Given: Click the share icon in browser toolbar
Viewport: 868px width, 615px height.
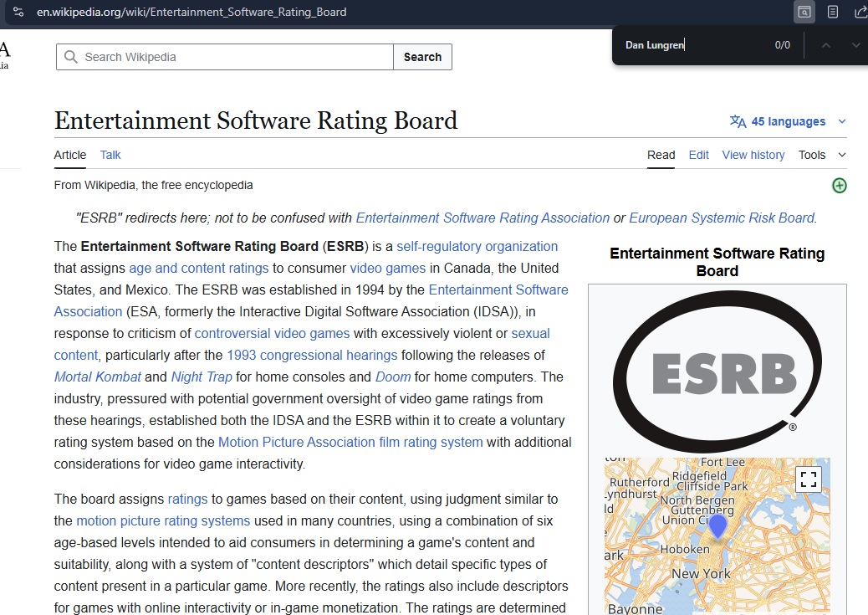Looking at the screenshot, I should (860, 12).
